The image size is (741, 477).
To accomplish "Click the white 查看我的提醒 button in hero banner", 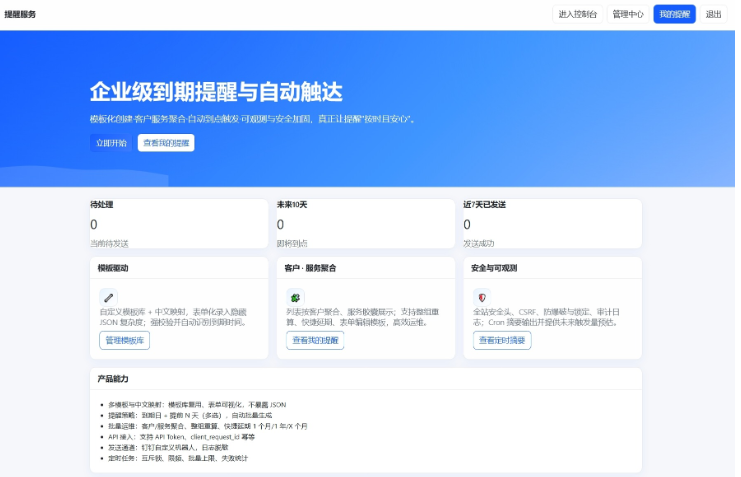I will [x=166, y=143].
